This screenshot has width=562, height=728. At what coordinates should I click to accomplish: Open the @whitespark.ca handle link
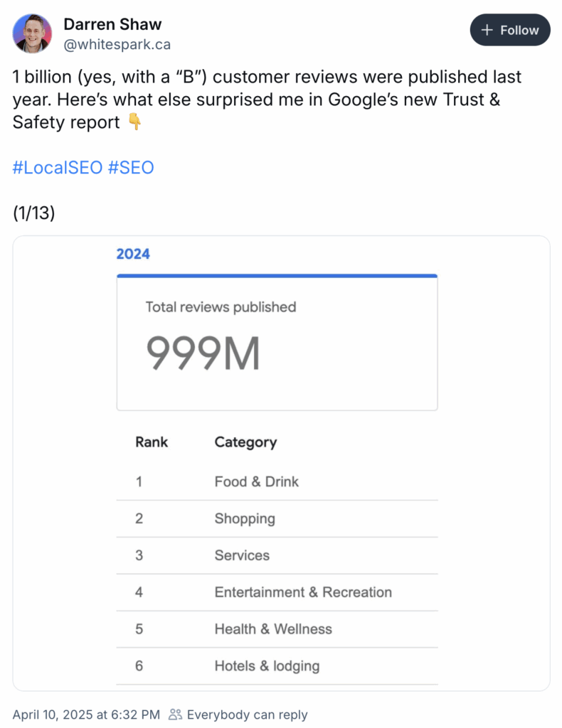117,45
